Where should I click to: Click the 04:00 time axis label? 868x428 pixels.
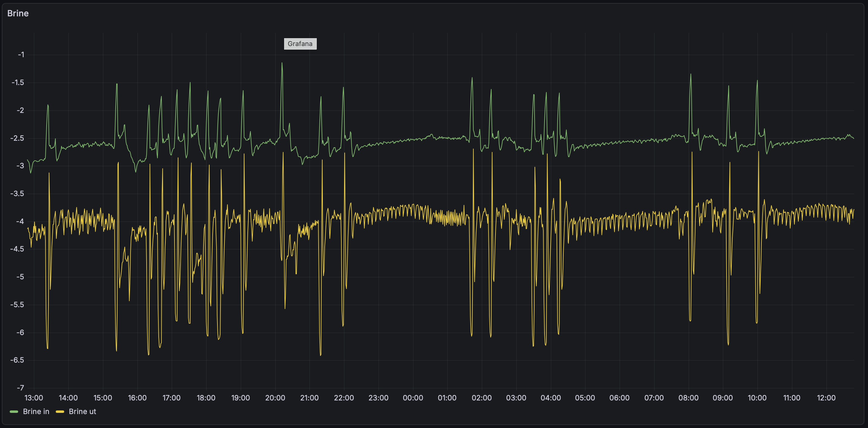[x=551, y=398]
